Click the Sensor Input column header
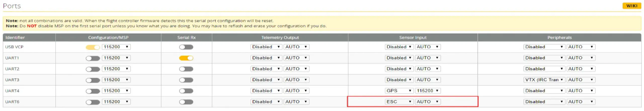This screenshot has width=644, height=111. click(413, 38)
